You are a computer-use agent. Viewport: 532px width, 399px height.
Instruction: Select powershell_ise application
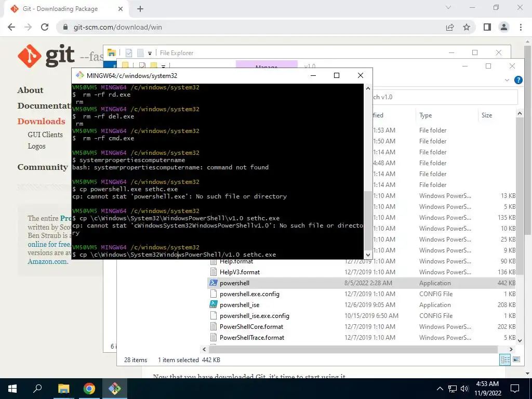click(362, 304)
